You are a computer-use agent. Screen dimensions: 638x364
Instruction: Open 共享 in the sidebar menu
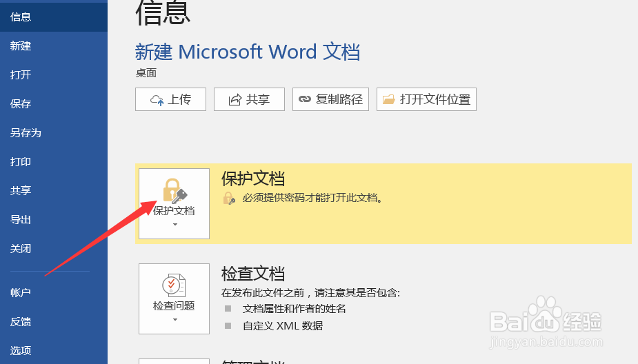click(54, 190)
